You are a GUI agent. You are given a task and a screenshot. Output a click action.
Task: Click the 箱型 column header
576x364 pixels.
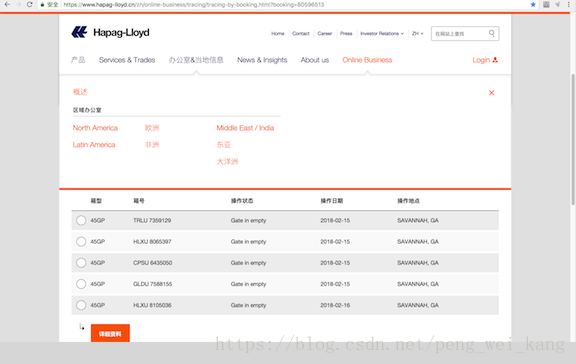click(x=96, y=201)
